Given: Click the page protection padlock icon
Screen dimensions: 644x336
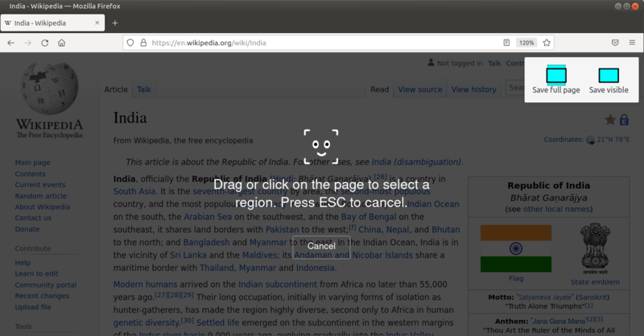Looking at the screenshot, I should (624, 120).
